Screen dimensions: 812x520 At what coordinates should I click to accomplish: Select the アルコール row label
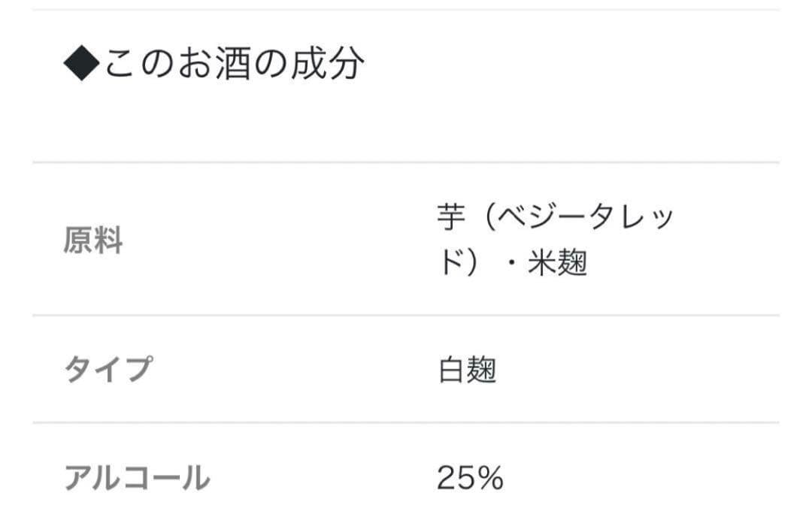(x=138, y=478)
